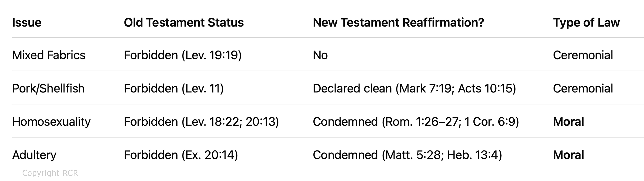Click Ceremonial in the Pork/Shellfish row

tap(583, 88)
